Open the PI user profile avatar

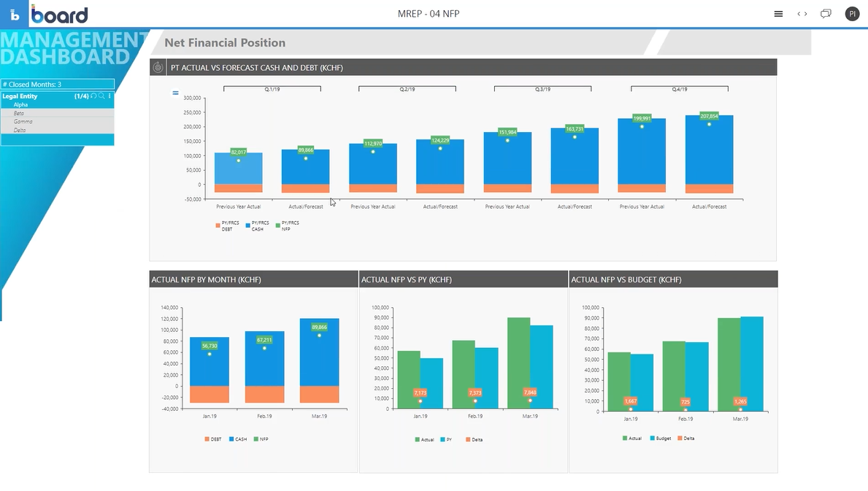click(x=851, y=14)
